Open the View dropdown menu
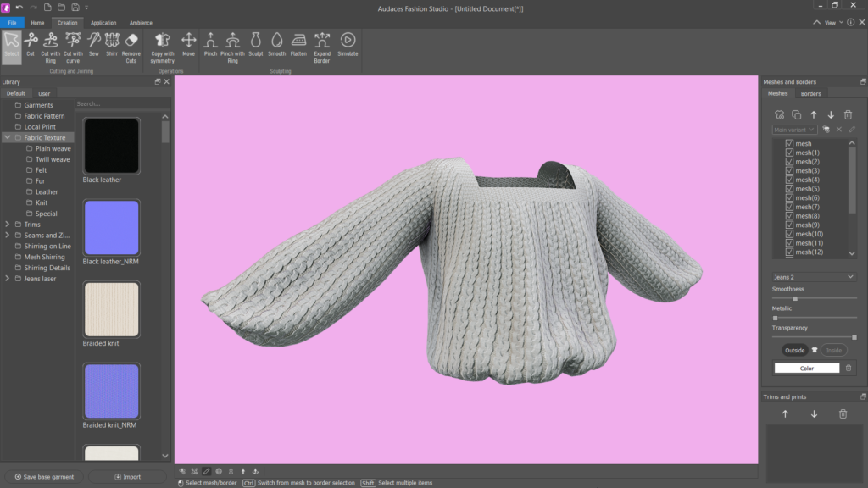The image size is (868, 488). pos(834,23)
